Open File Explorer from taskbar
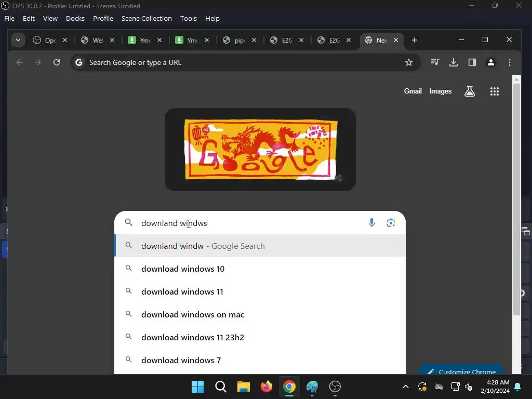The width and height of the screenshot is (532, 399). [x=243, y=387]
